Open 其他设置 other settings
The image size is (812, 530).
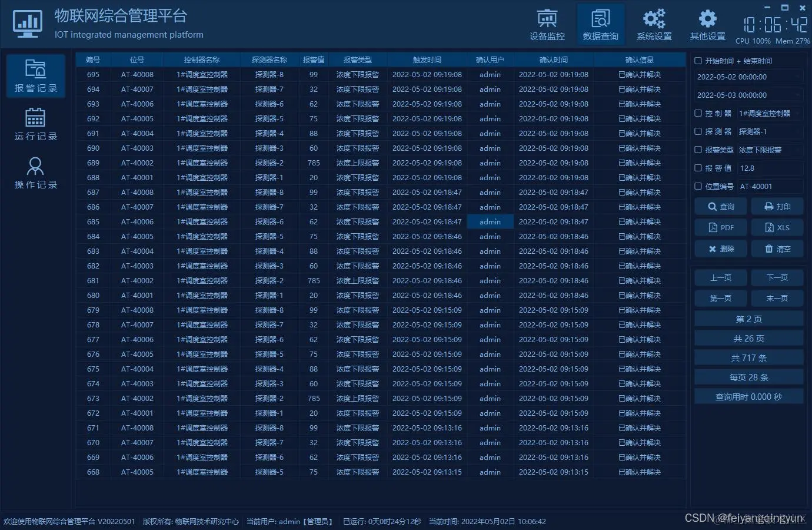point(707,24)
